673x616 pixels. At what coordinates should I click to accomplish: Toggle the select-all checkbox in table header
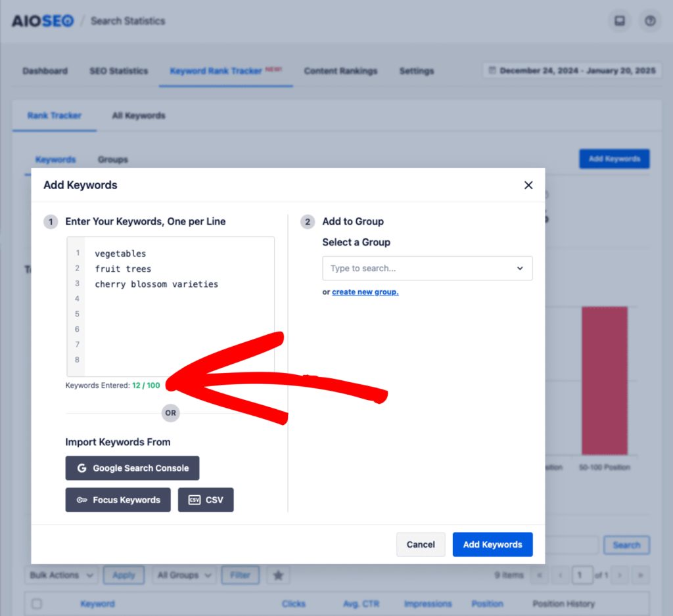pyautogui.click(x=37, y=604)
